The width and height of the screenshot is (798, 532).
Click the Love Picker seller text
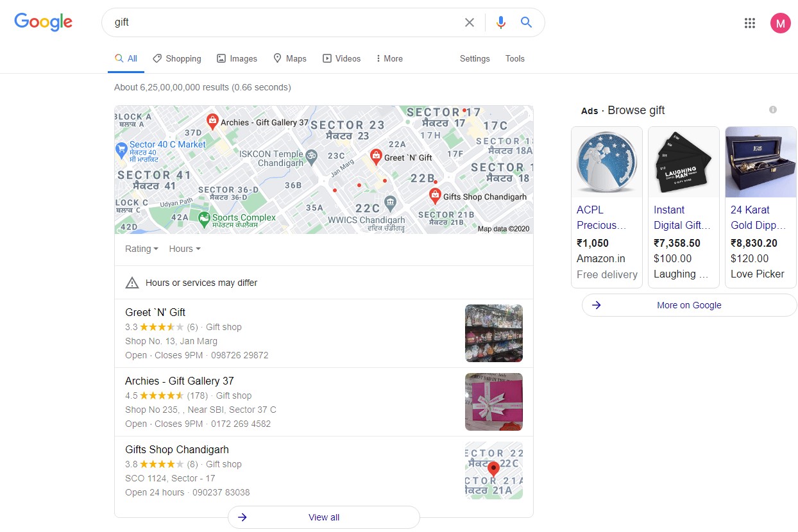[758, 274]
